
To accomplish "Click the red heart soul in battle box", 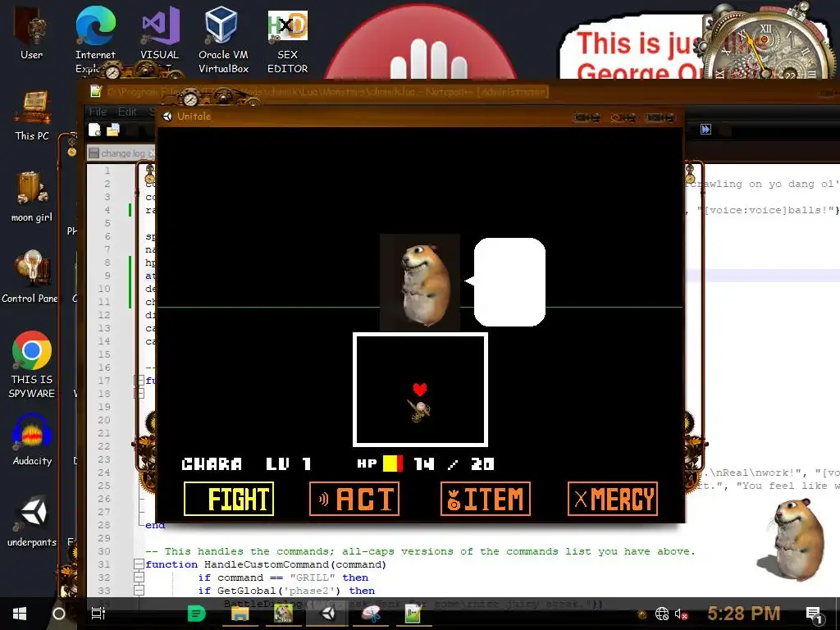I will pos(420,389).
